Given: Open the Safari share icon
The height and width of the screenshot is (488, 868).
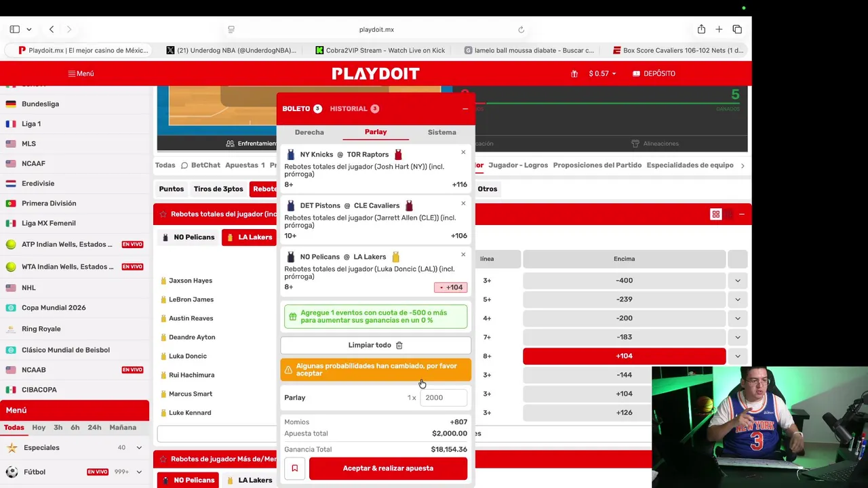Looking at the screenshot, I should tap(701, 29).
